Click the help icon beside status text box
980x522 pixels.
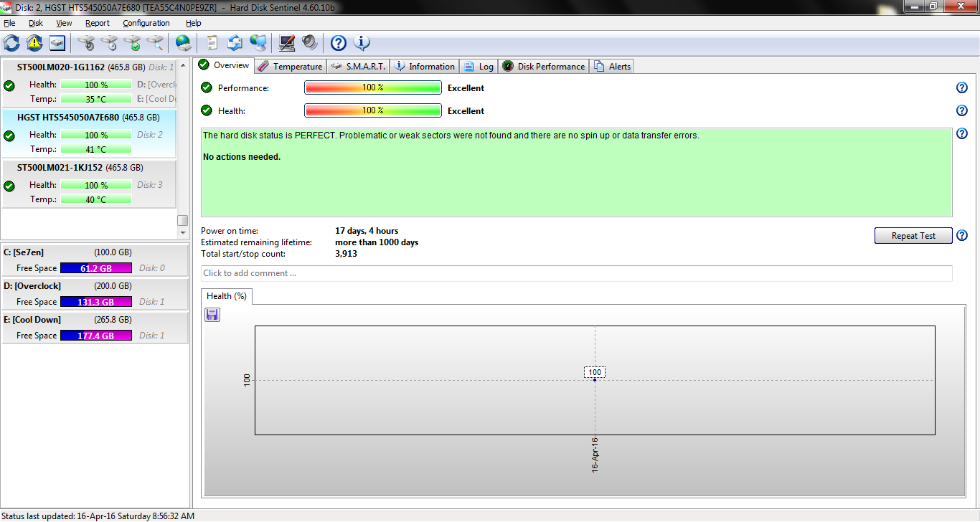(962, 133)
